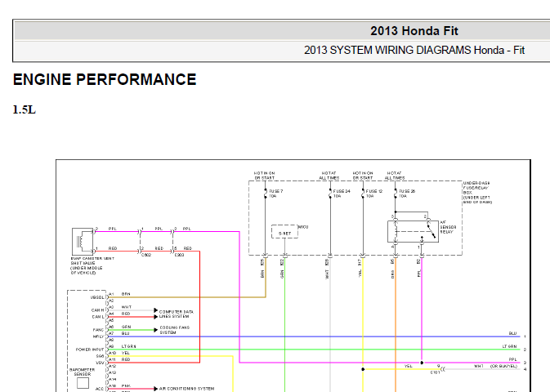Click the "FUSE 26 10A" label

pos(407,194)
